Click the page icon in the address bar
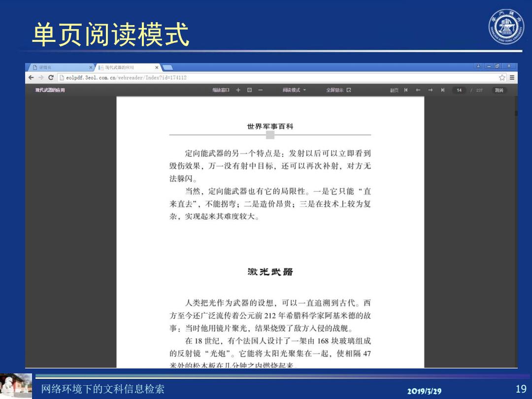The image size is (532, 399). click(x=62, y=78)
